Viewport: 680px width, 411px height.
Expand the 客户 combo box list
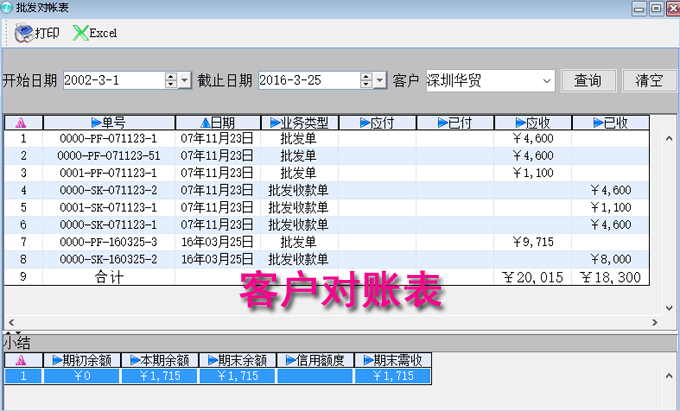(547, 81)
